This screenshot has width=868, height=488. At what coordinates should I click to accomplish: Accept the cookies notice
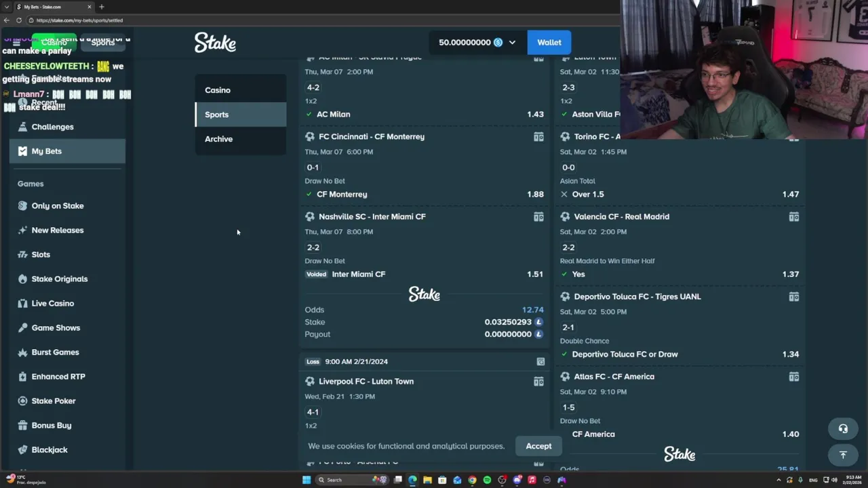538,446
